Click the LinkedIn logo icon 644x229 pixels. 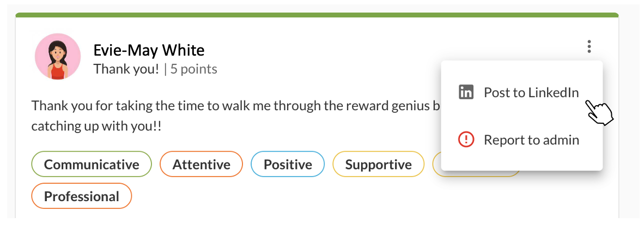466,92
